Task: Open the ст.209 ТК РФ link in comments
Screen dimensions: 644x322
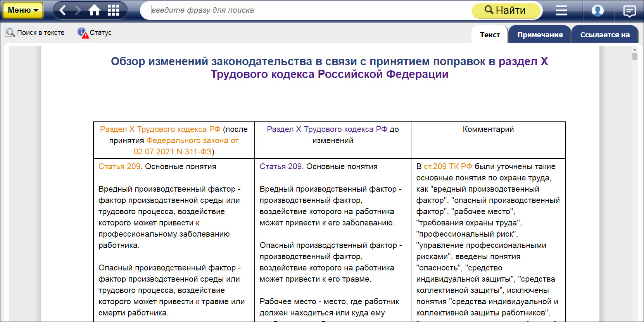Action: [448, 166]
